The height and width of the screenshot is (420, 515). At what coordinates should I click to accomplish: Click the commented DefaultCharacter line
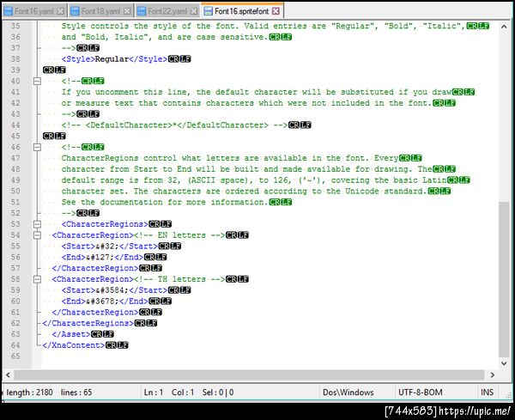[x=174, y=125]
